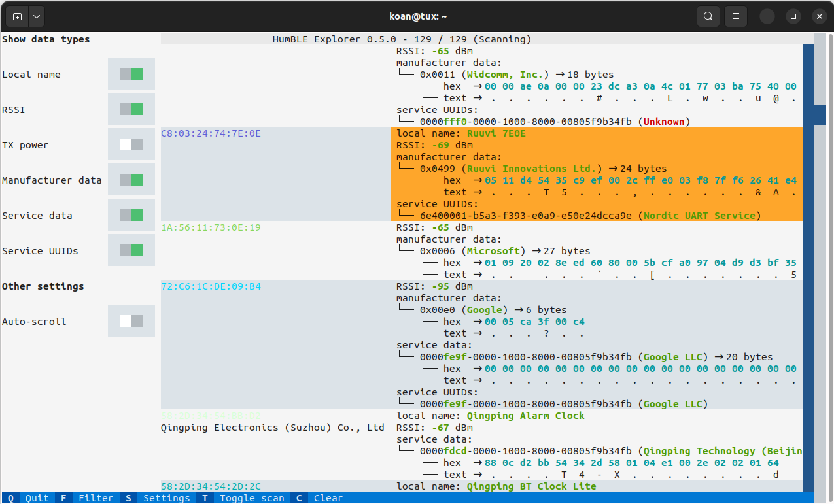Enable the Auto-scroll switch

point(131,321)
